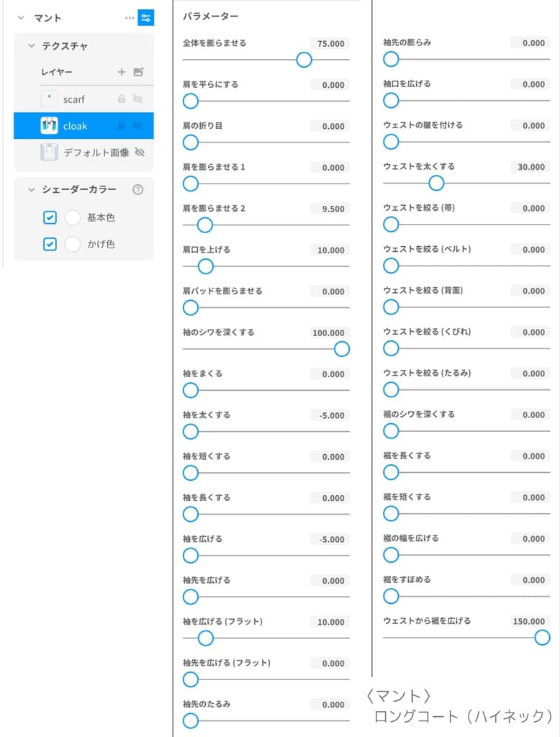560x737 pixels.
Task: Select the scarf layer name
Action: point(74,99)
